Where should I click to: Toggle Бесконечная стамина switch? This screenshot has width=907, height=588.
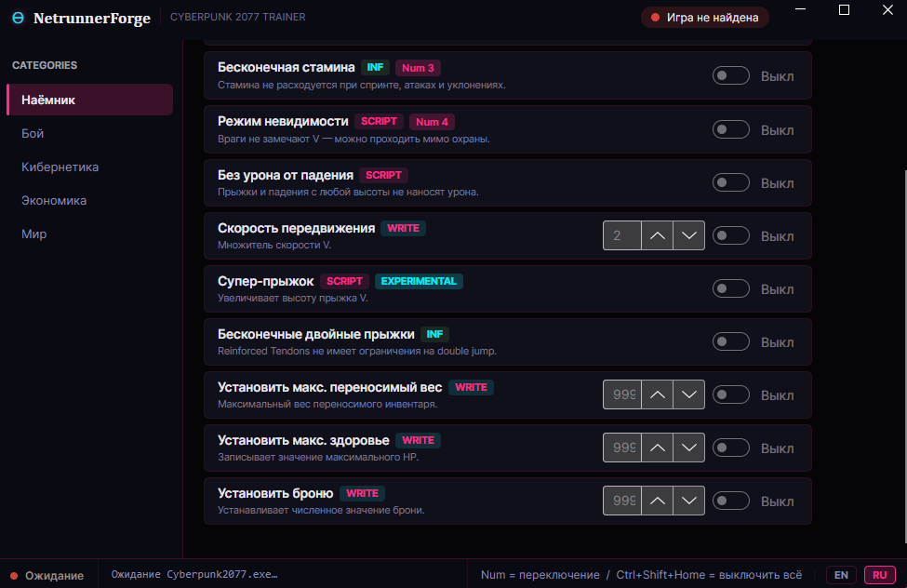pos(730,75)
